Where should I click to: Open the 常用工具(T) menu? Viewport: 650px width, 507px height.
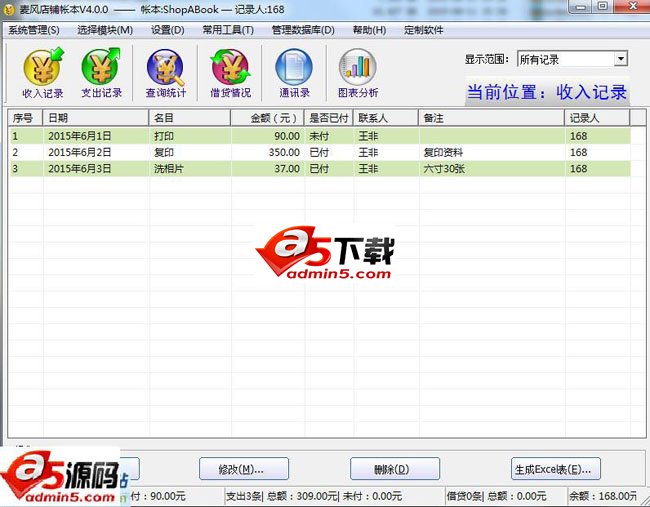click(228, 30)
